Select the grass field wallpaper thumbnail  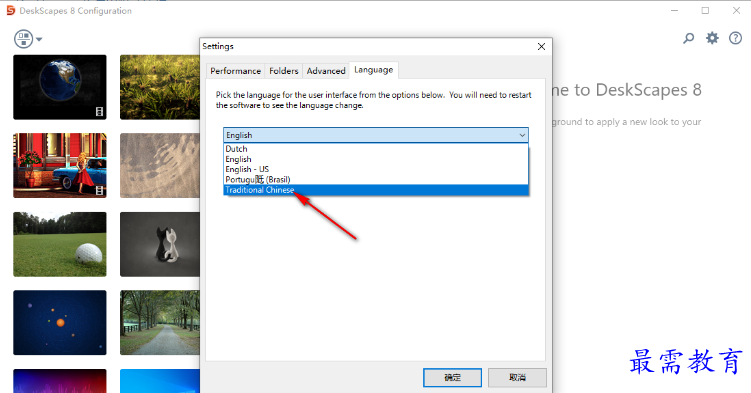click(160, 87)
